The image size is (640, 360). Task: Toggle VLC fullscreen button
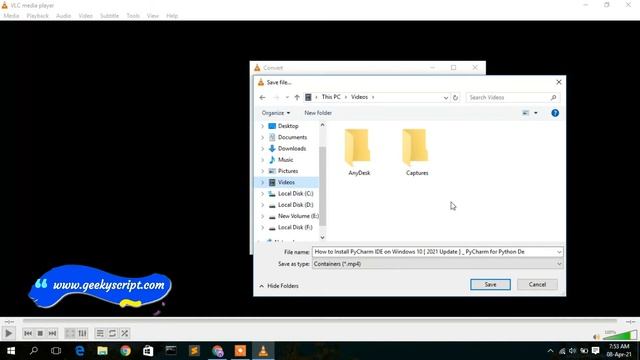coord(70,333)
